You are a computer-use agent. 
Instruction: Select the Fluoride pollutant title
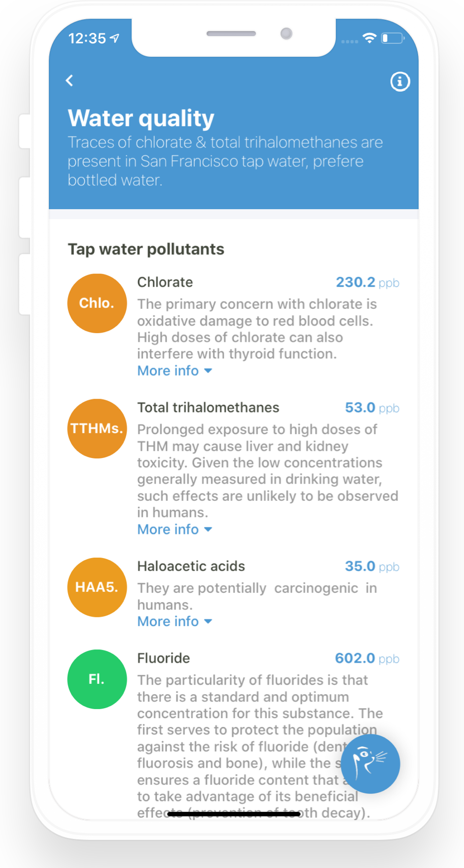pyautogui.click(x=163, y=658)
